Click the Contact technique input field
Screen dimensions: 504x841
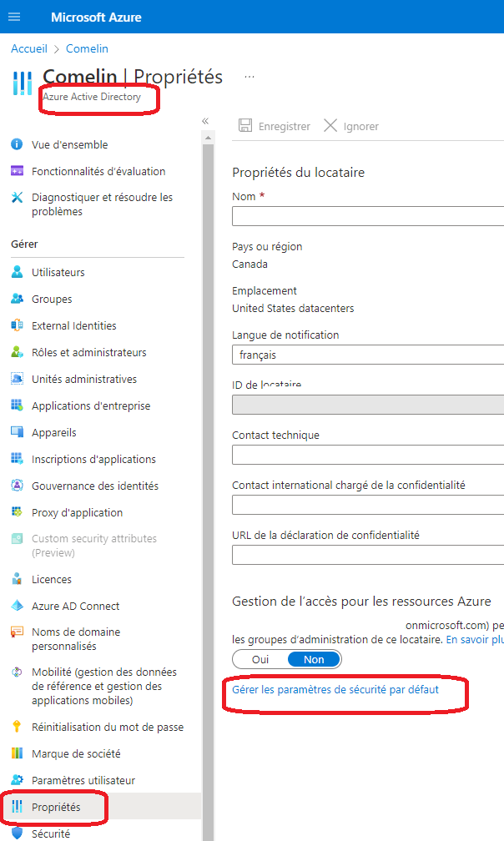(368, 455)
